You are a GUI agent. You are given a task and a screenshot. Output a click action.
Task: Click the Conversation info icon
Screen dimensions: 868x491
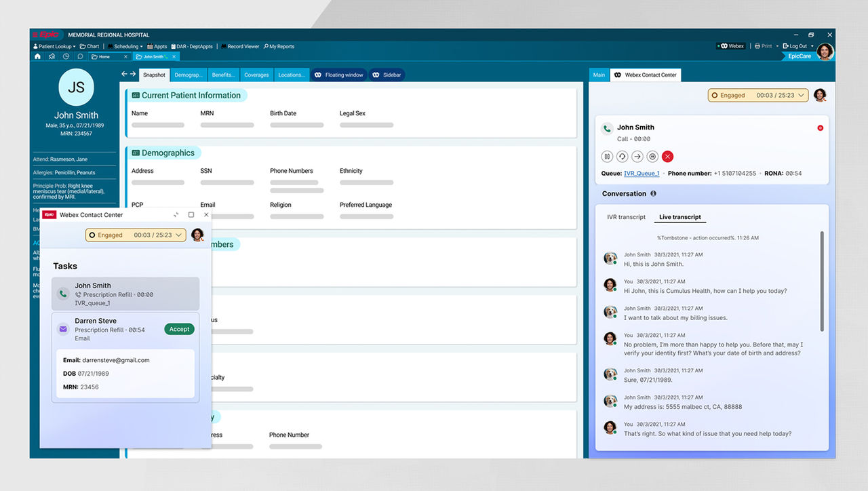click(653, 194)
